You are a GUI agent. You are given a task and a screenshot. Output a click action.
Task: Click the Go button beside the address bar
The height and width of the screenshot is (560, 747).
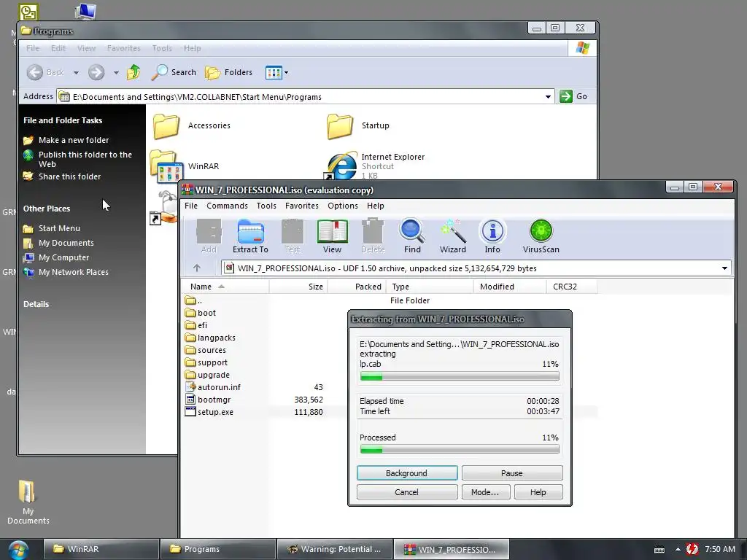pos(573,96)
